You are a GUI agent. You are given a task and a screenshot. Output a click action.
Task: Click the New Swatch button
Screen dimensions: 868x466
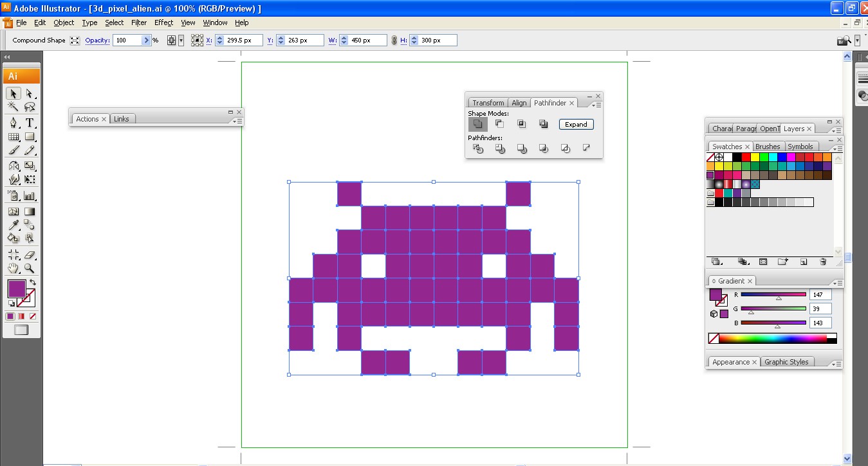pos(803,262)
